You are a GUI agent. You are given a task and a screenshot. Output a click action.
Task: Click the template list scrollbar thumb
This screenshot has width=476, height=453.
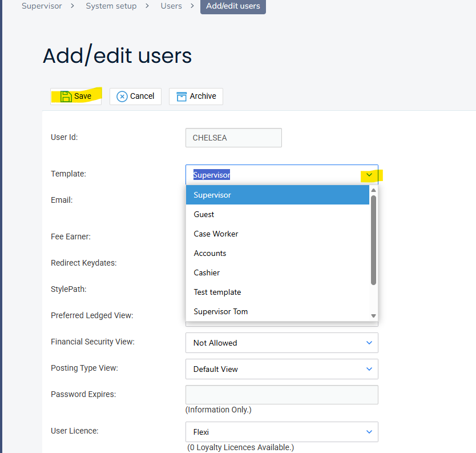tap(373, 240)
